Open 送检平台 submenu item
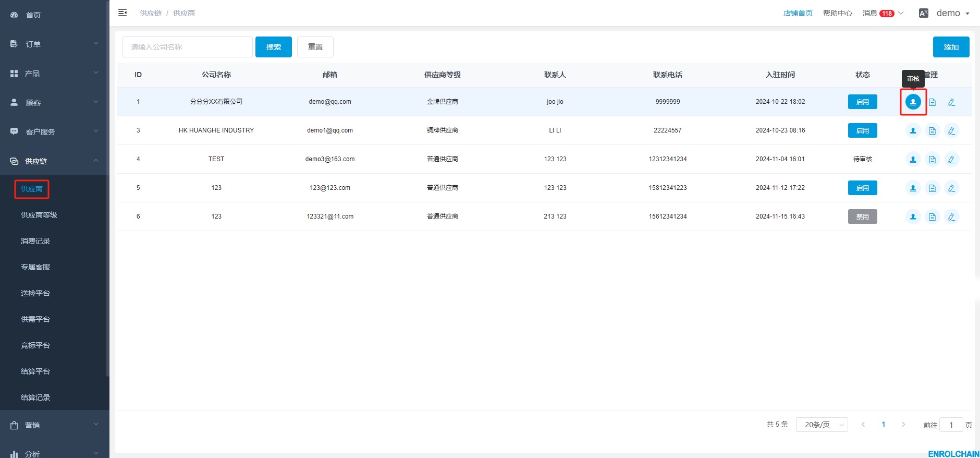The image size is (980, 458). click(35, 293)
